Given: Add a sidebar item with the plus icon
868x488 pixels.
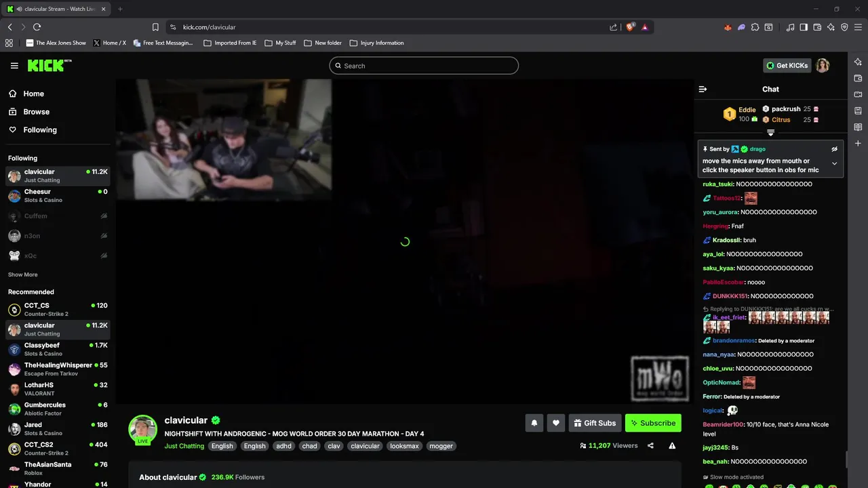Looking at the screenshot, I should pos(858,144).
